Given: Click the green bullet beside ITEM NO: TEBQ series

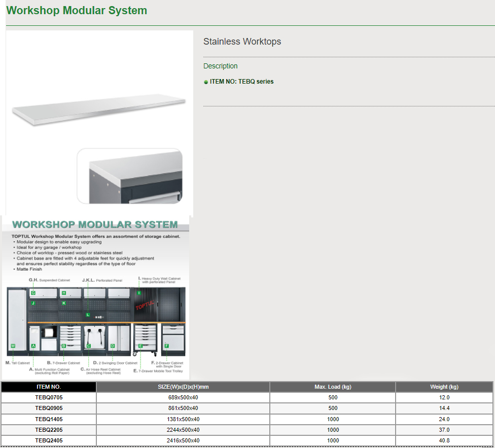Looking at the screenshot, I should [x=206, y=82].
